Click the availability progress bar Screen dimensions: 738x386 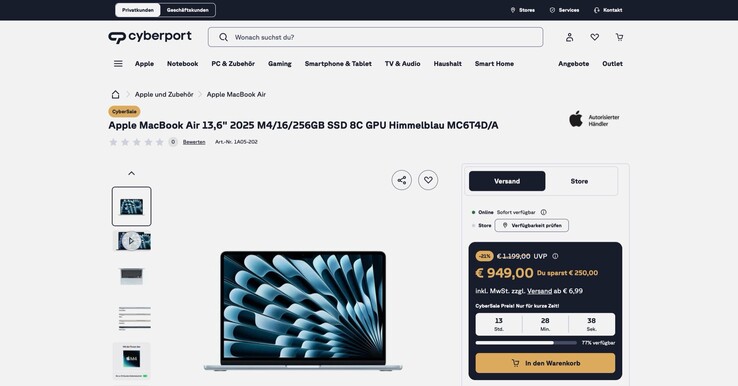[x=526, y=343]
